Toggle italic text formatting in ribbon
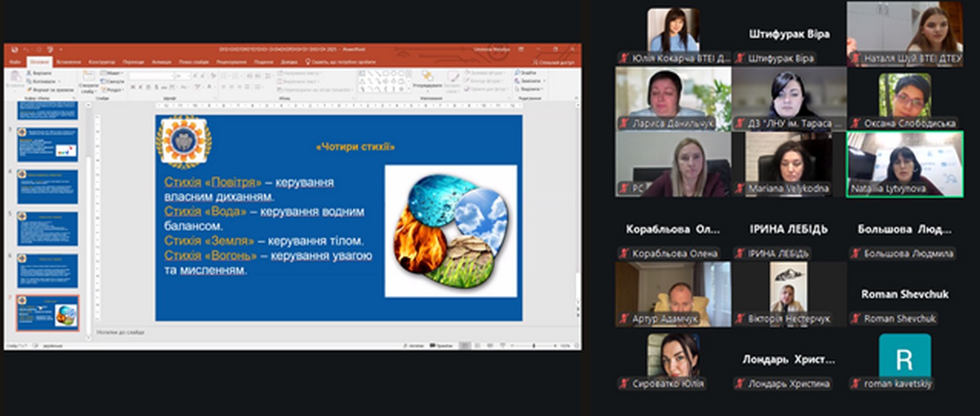This screenshot has width=980, height=416. [x=140, y=87]
